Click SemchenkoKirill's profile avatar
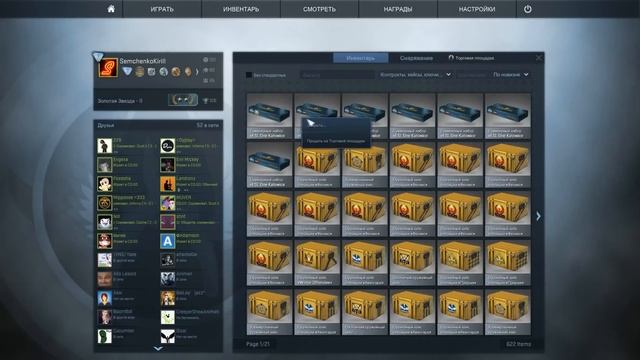The image size is (640, 360). 108,67
